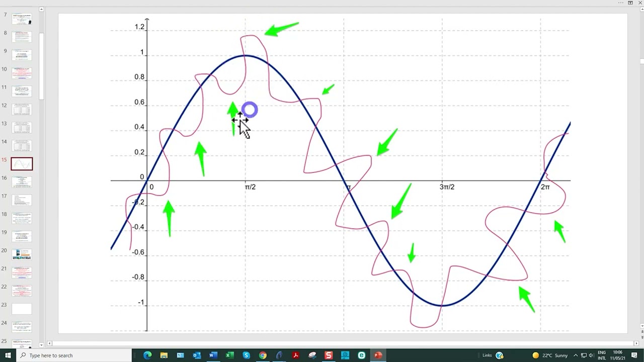This screenshot has width=644, height=362.
Task: Select slide 18 thumbnail
Action: pos(22,218)
